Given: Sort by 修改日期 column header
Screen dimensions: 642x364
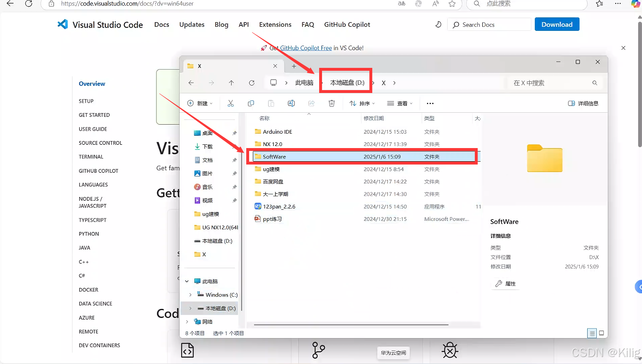Looking at the screenshot, I should point(391,118).
